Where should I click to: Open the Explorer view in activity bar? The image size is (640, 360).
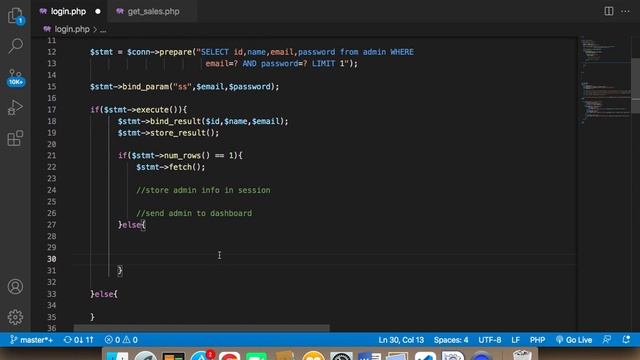[16, 16]
